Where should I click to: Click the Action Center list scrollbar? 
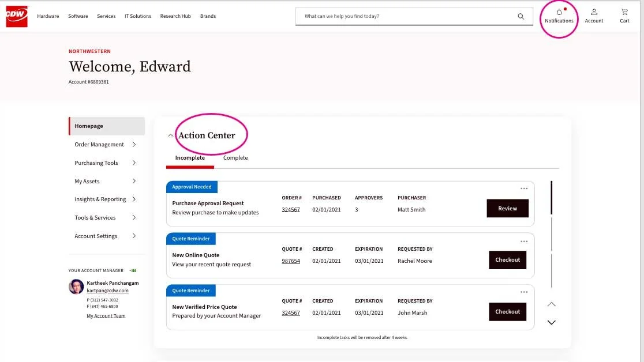click(x=551, y=235)
